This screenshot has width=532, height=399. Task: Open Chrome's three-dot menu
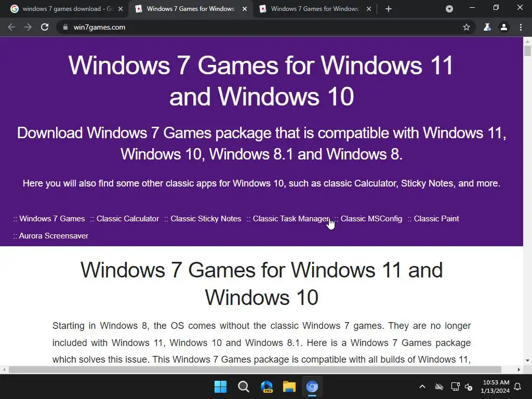521,27
